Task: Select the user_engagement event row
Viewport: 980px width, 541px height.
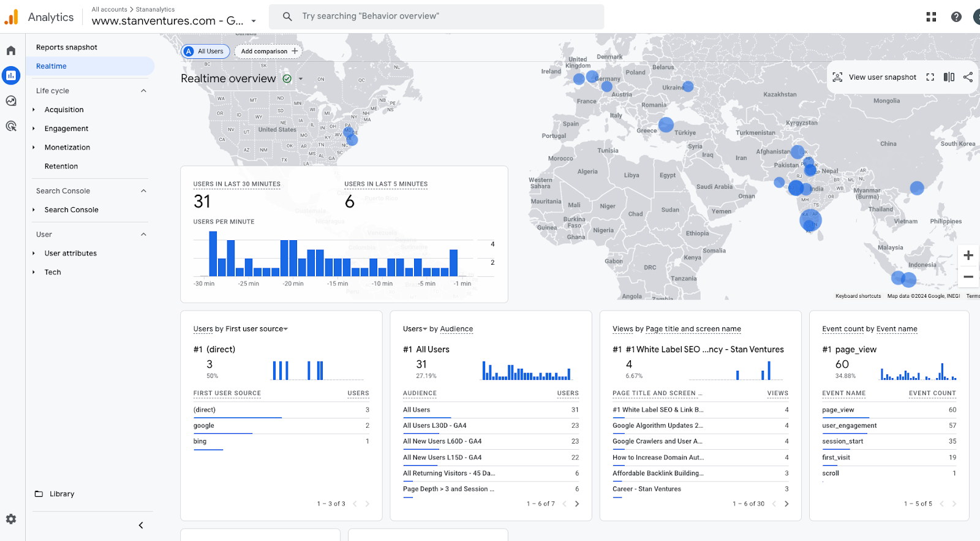Action: click(x=889, y=426)
